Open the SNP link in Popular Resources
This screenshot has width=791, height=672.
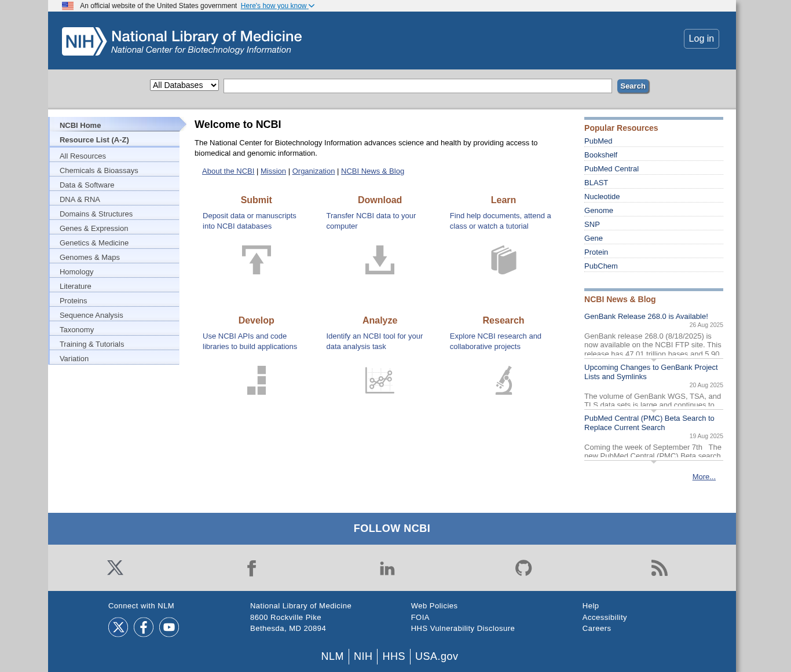592,225
